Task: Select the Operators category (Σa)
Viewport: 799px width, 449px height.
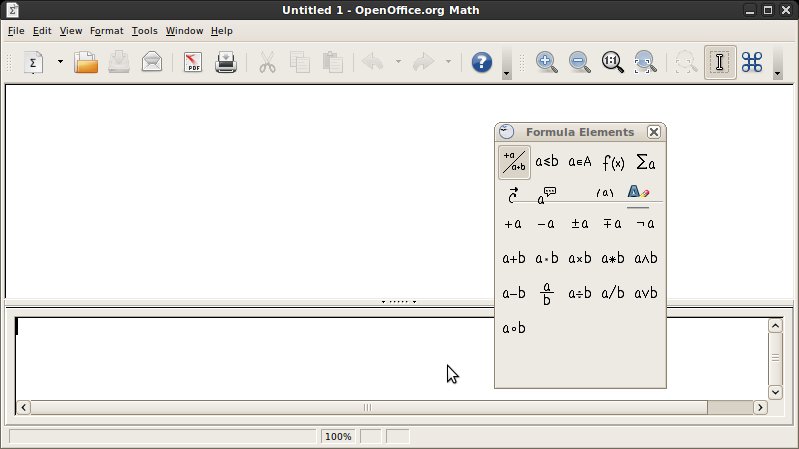Action: point(646,162)
